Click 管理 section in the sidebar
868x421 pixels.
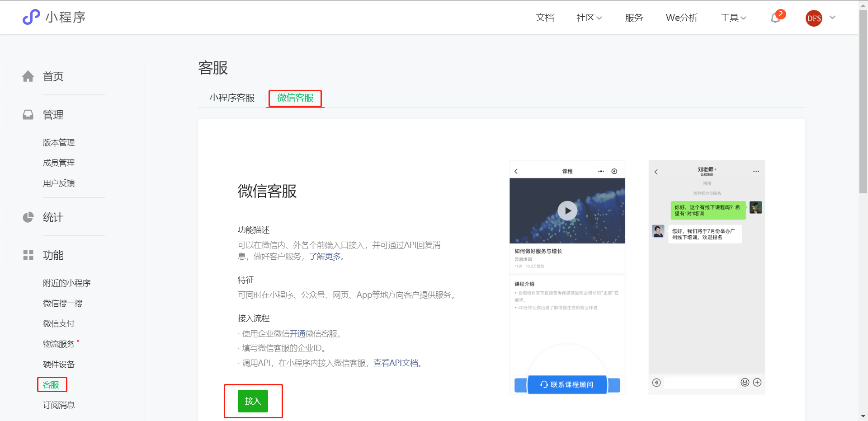pos(53,115)
